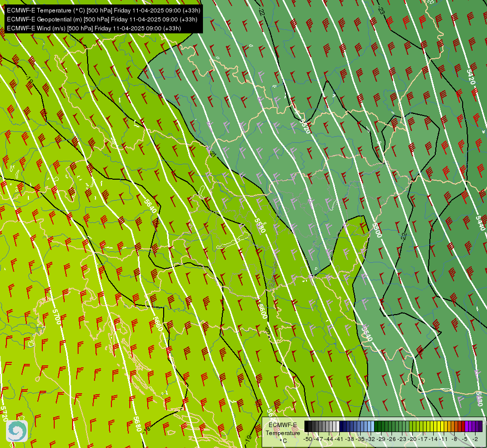The image size is (487, 448).
Task: Click the '-11' legend tick label
Action: coord(444,439)
